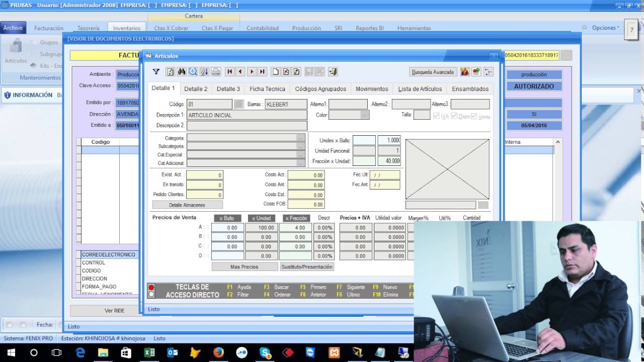
Task: Click the Barras input field
Action: [286, 104]
